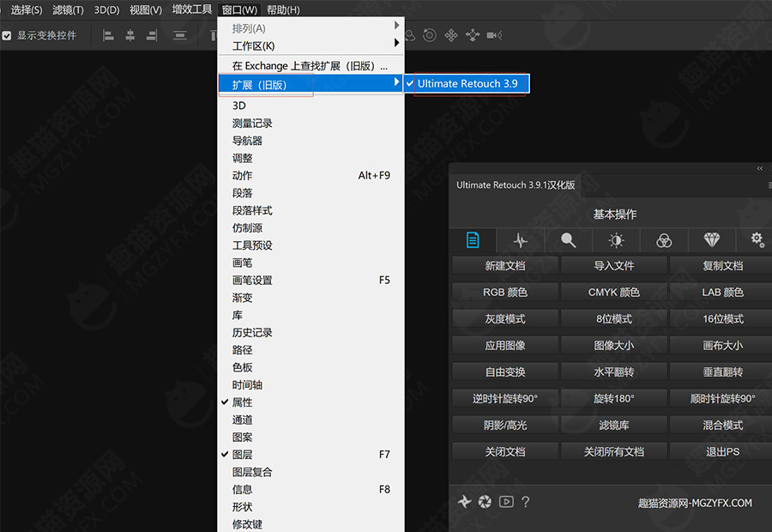Screen dimensions: 772x532
Task: Show the 时间轴 panel
Action: coord(311,384)
